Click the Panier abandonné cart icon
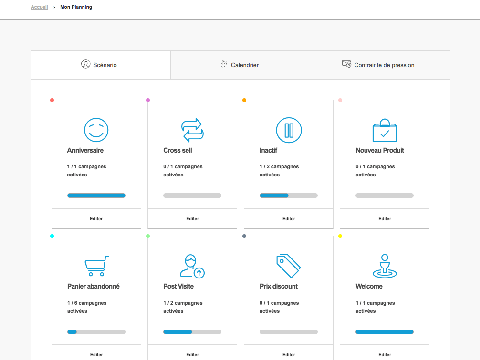This screenshot has height=360, width=480. (x=96, y=266)
